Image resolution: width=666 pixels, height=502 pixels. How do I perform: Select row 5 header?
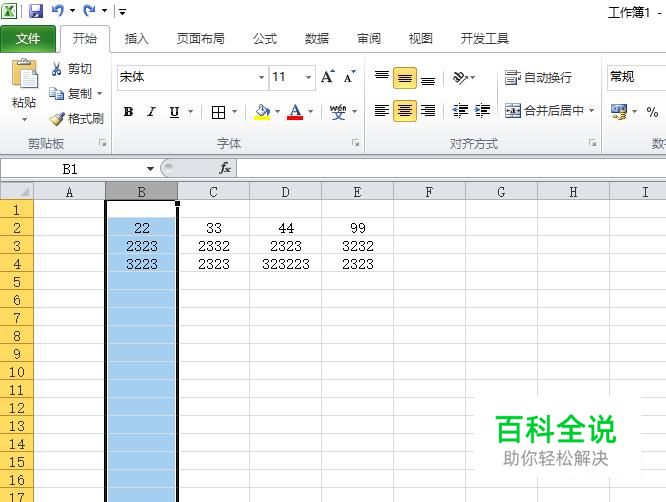click(x=17, y=282)
